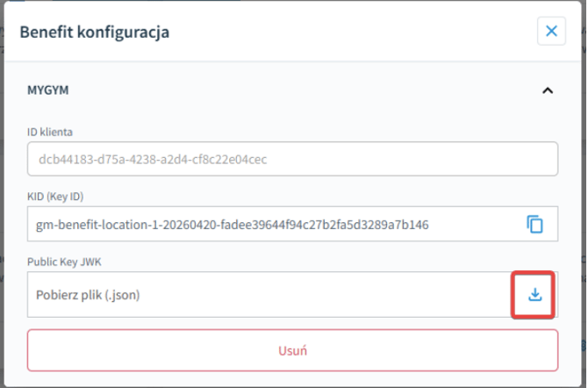This screenshot has height=388, width=588.
Task: Delete the configuration with Usuń button
Action: pos(292,350)
